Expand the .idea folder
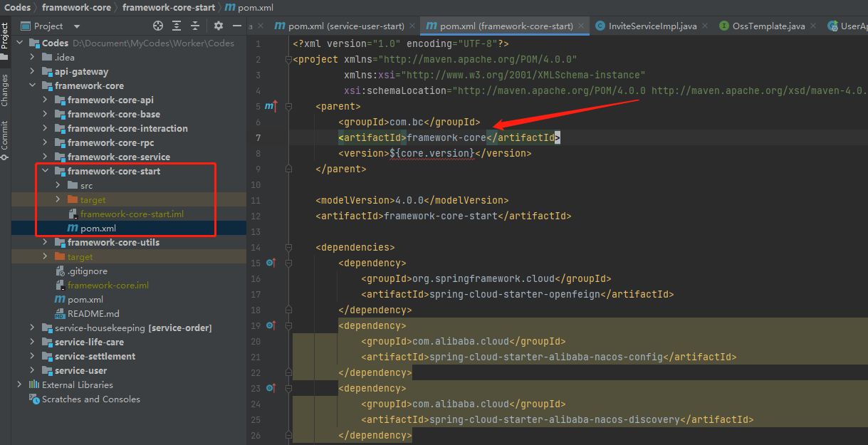Viewport: 868px width, 445px height. click(x=32, y=57)
